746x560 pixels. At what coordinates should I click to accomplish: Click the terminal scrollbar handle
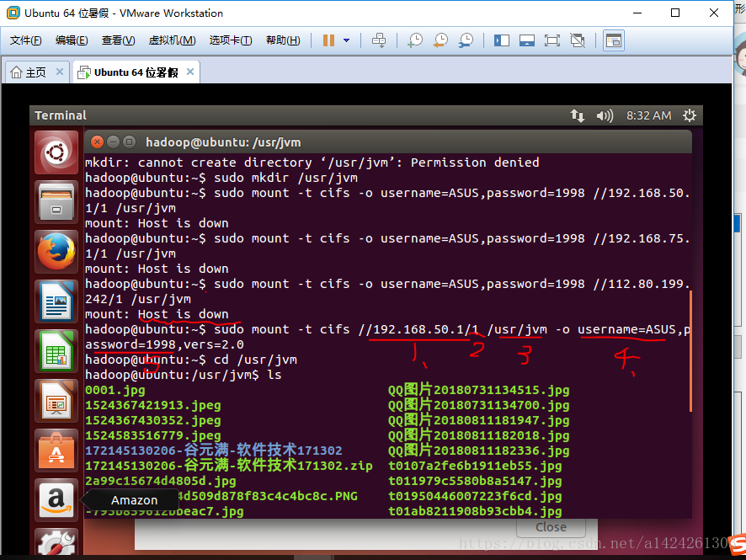[690, 351]
